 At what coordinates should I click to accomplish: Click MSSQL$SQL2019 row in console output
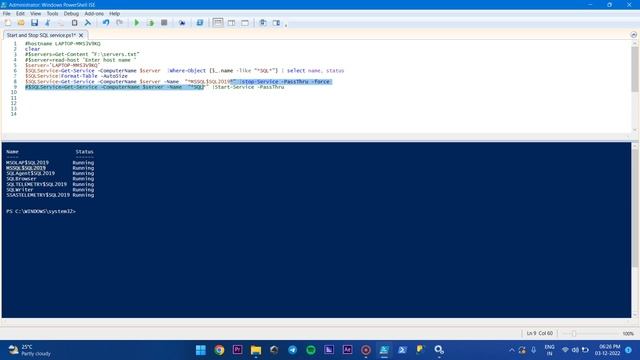click(50, 168)
